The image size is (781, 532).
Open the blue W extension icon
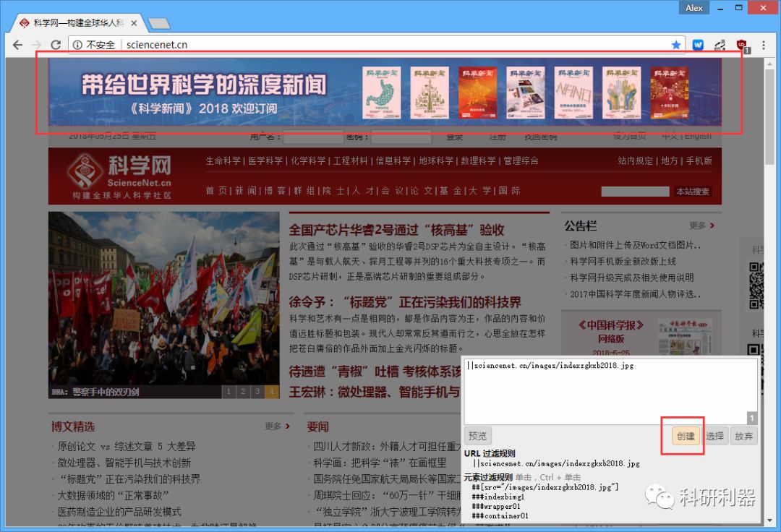(x=698, y=45)
